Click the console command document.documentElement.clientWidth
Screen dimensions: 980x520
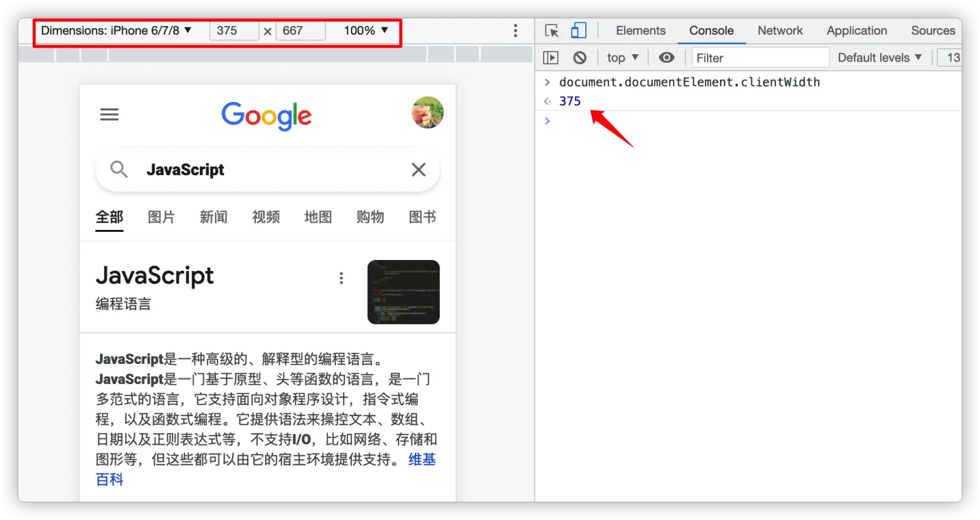point(689,82)
